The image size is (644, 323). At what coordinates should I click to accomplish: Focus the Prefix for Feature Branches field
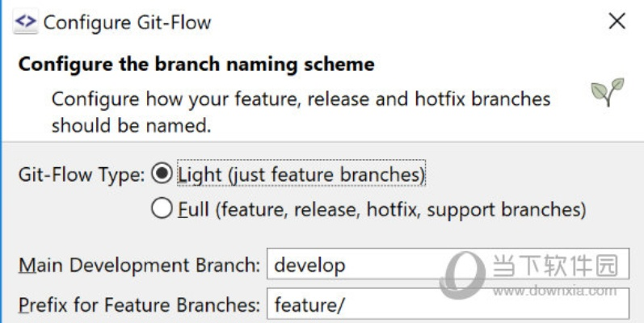(448, 306)
